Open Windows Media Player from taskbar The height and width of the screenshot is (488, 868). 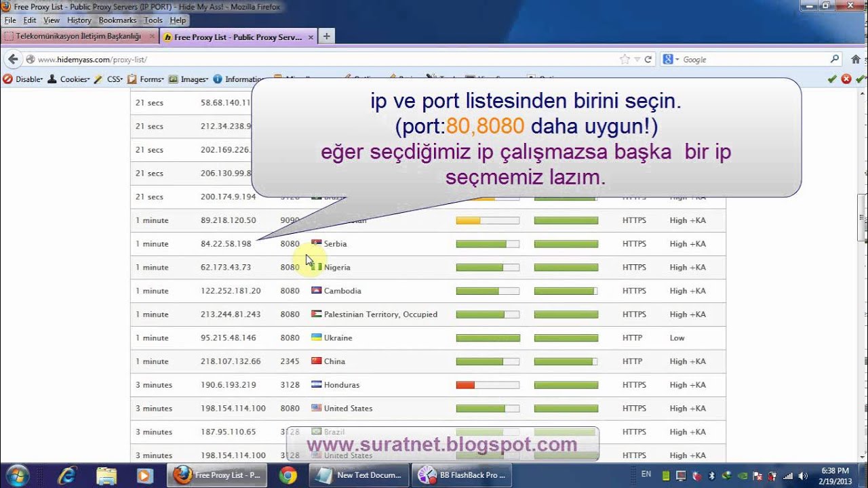click(144, 475)
